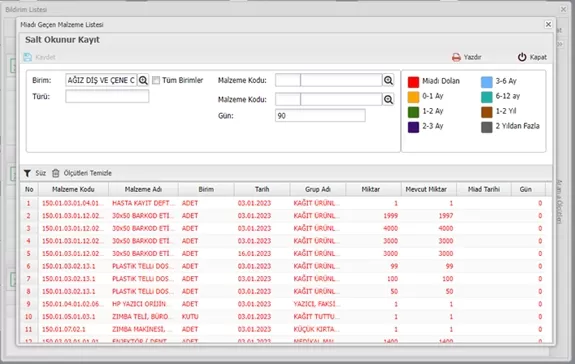Sort by Malzeme Kodu column header
This screenshot has height=364, width=575.
pyautogui.click(x=73, y=190)
